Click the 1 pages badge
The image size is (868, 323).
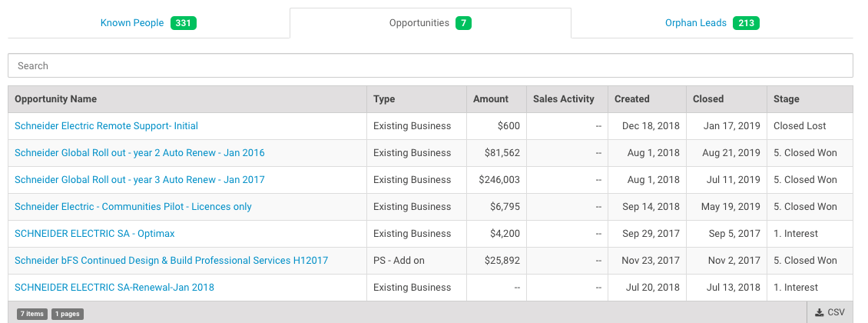[x=68, y=314]
